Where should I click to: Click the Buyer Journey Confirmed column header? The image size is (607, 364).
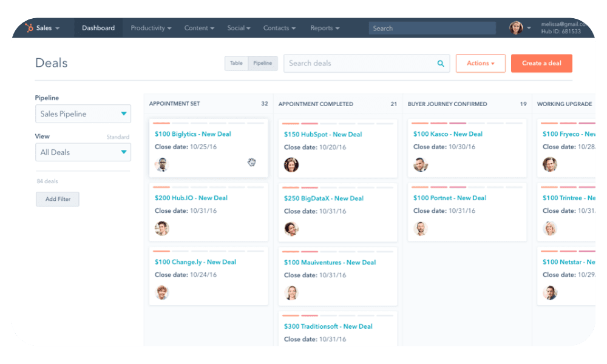point(447,104)
